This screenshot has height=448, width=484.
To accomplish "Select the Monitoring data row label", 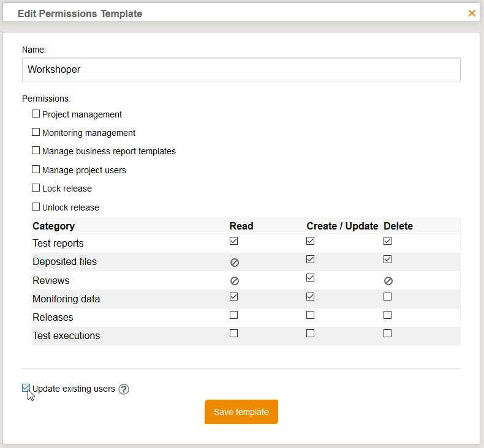I will point(66,299).
